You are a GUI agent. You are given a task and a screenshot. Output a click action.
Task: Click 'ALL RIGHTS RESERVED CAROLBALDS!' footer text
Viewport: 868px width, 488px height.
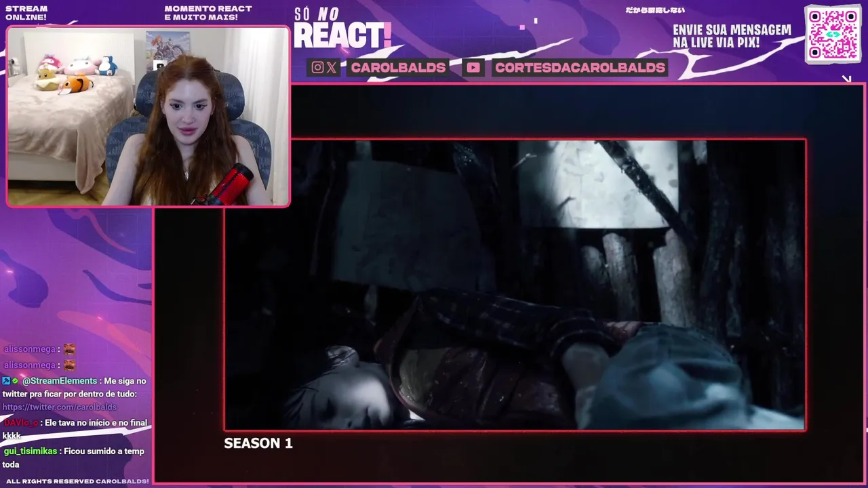77,481
